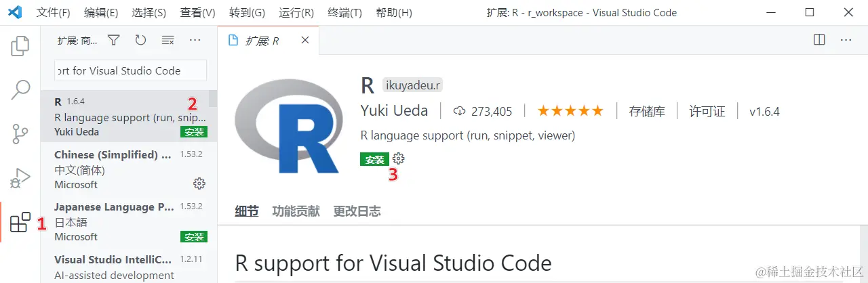Click the filter extensions funnel icon

(x=114, y=41)
